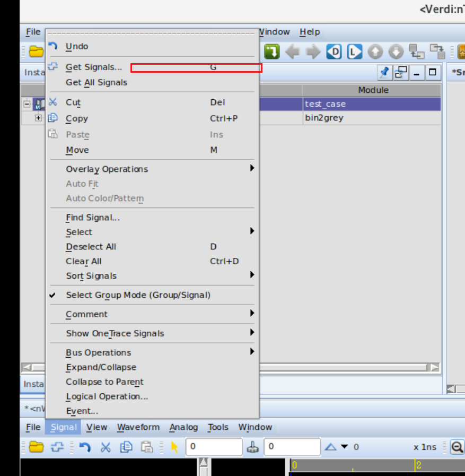Choose Collapse to Parent entry
The height and width of the screenshot is (476, 465).
point(152,382)
